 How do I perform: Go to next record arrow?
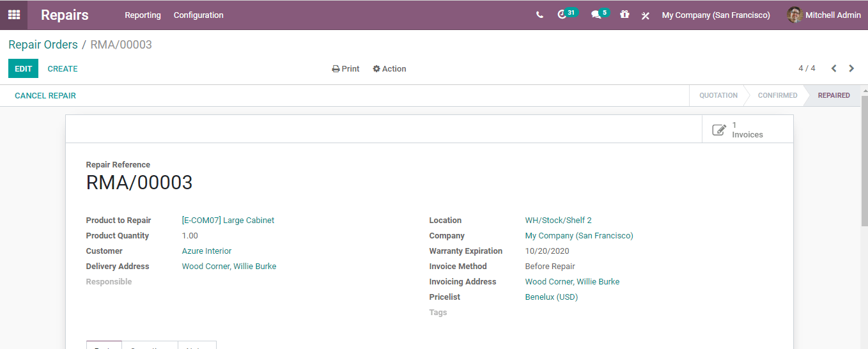[851, 68]
